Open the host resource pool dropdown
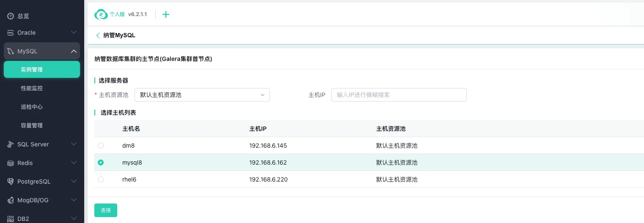644x223 pixels. [202, 95]
